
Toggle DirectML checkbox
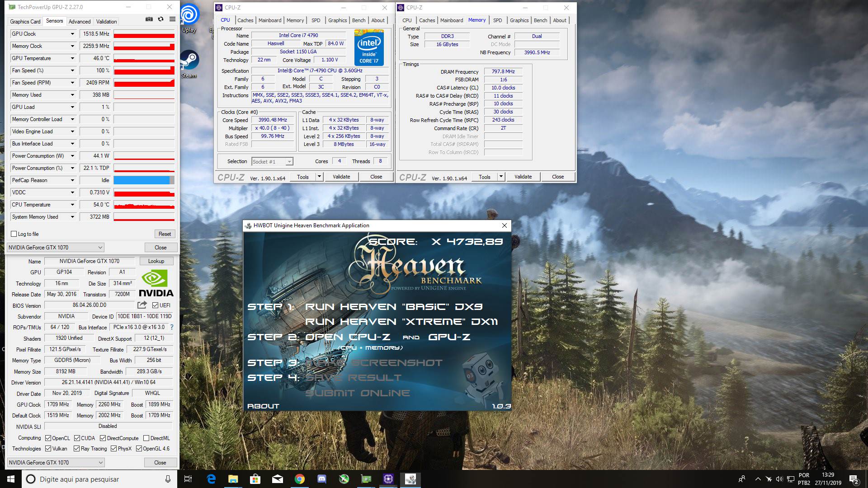click(146, 438)
